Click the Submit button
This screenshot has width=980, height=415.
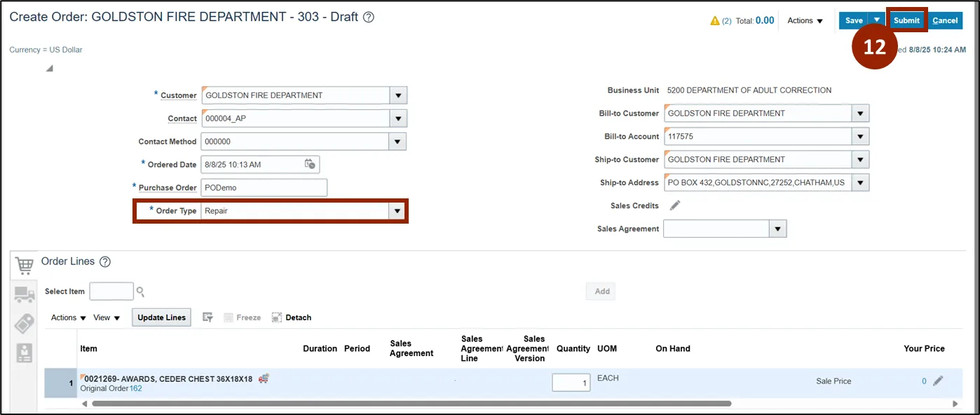(x=906, y=20)
